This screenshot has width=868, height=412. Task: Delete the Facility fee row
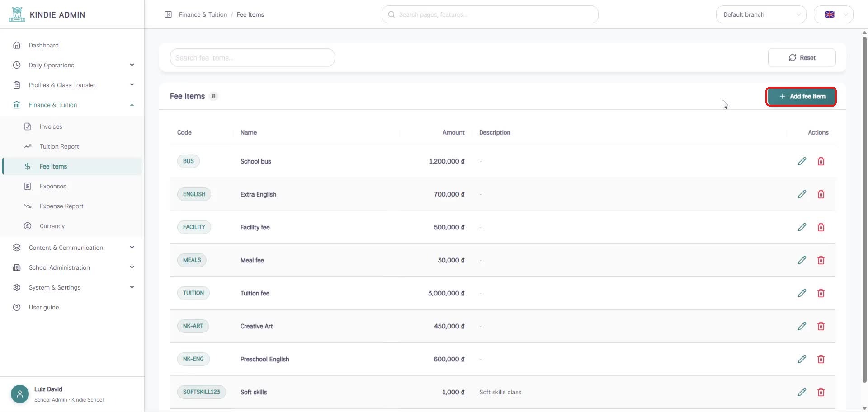coord(821,227)
